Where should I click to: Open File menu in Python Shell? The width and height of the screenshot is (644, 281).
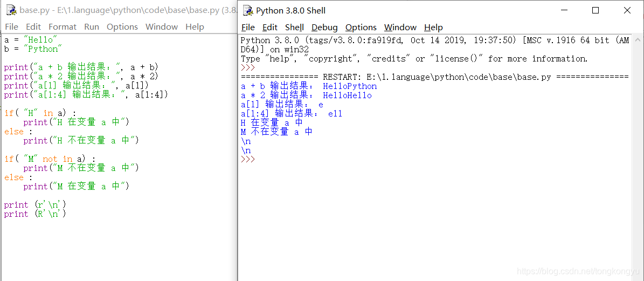tap(248, 28)
